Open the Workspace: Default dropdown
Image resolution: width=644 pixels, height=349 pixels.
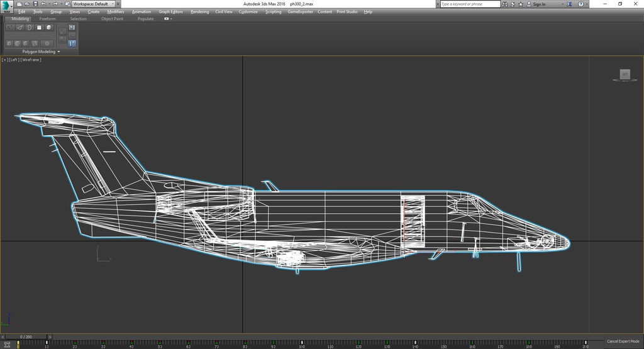[93, 4]
